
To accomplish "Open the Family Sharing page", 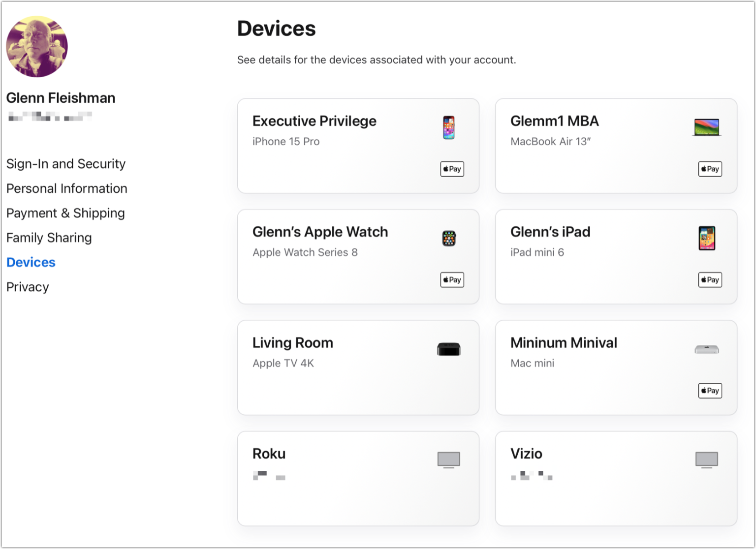I will click(x=49, y=238).
